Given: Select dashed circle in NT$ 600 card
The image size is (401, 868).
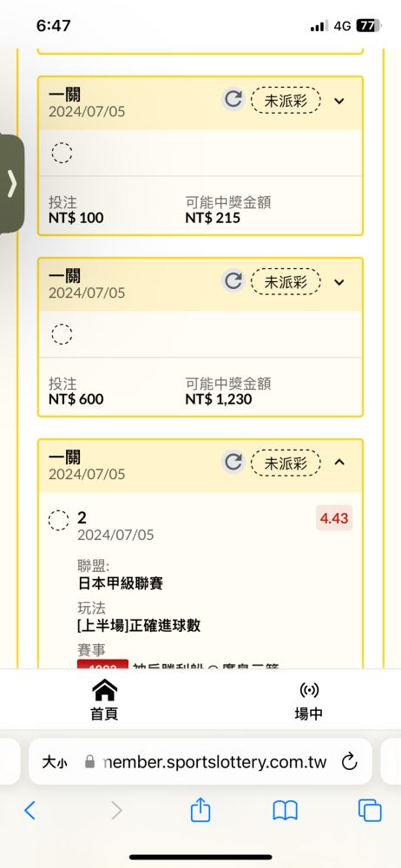Looking at the screenshot, I should point(62,334).
